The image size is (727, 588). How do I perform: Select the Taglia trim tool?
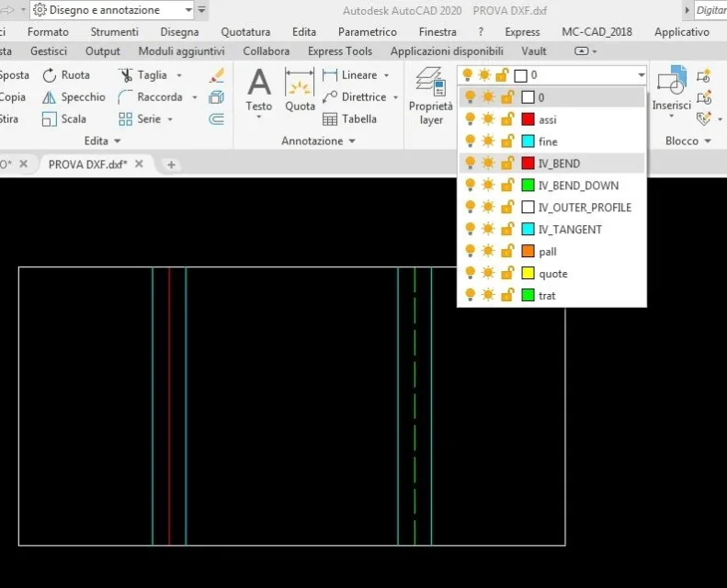coord(142,75)
